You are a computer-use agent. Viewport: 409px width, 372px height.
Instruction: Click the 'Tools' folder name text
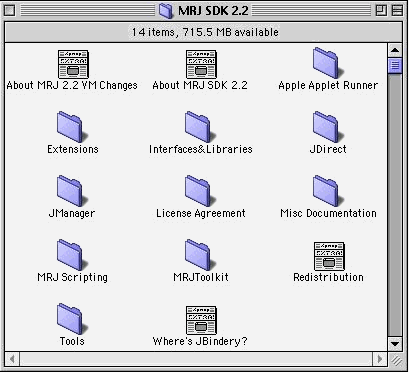pyautogui.click(x=72, y=341)
